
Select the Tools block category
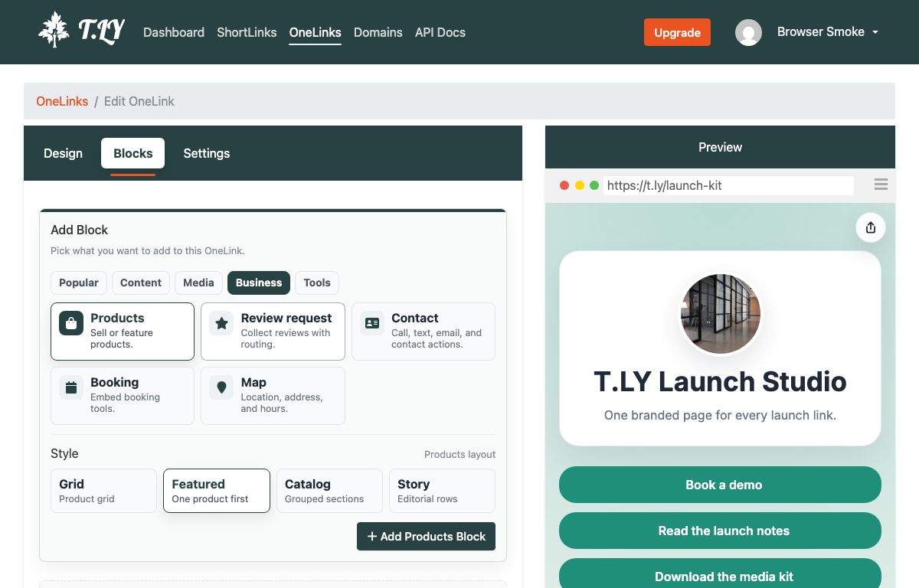[317, 283]
